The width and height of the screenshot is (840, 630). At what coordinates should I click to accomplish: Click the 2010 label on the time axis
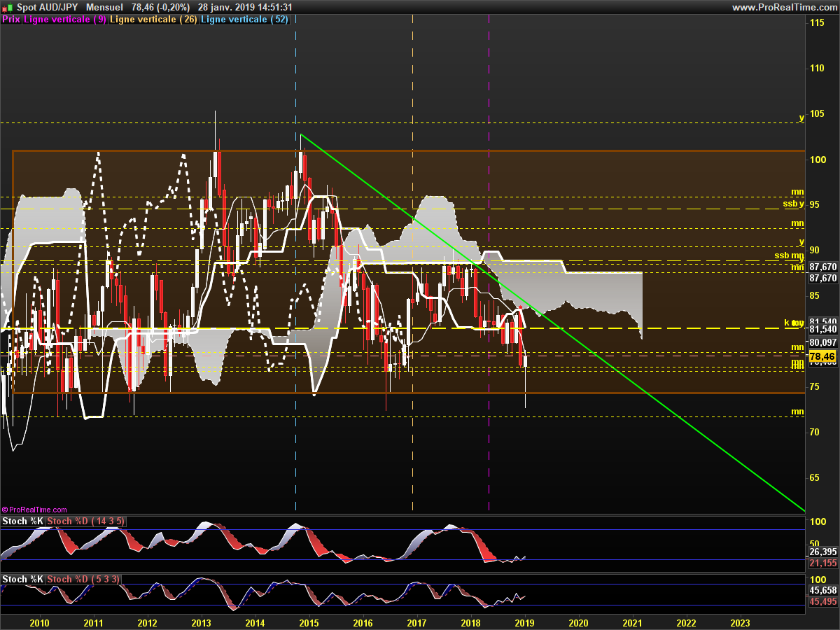pyautogui.click(x=40, y=622)
